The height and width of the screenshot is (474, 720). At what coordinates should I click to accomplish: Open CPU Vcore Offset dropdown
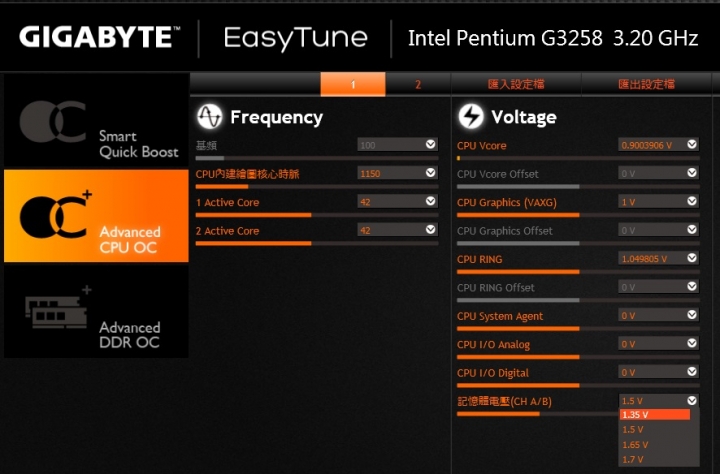click(x=692, y=173)
